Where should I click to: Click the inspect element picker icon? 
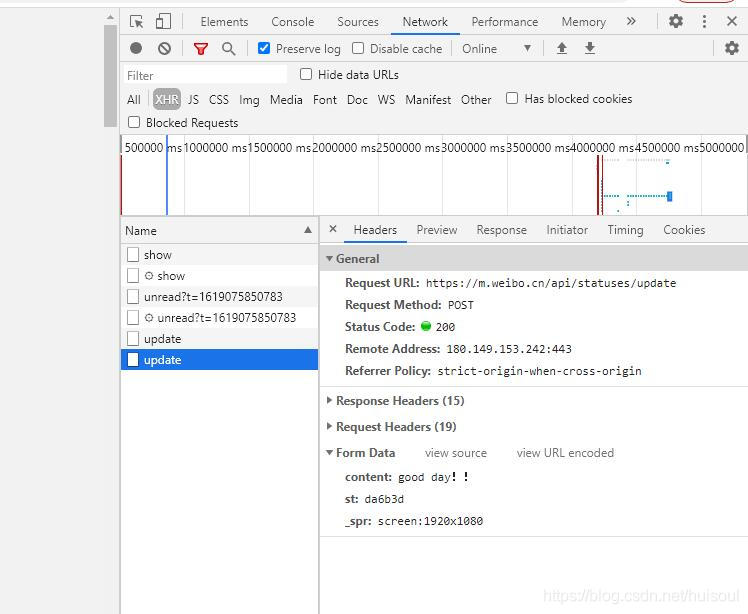[137, 21]
